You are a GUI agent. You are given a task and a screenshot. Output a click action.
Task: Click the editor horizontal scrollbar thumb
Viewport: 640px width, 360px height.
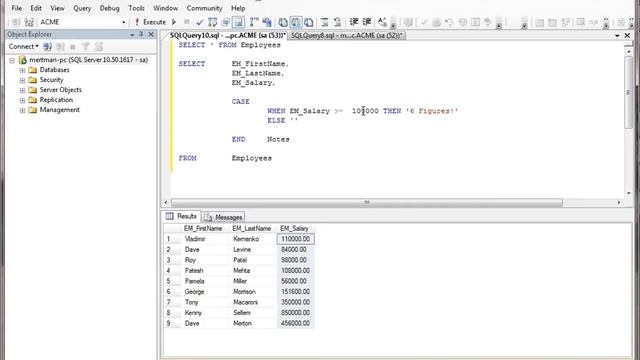tap(367, 202)
